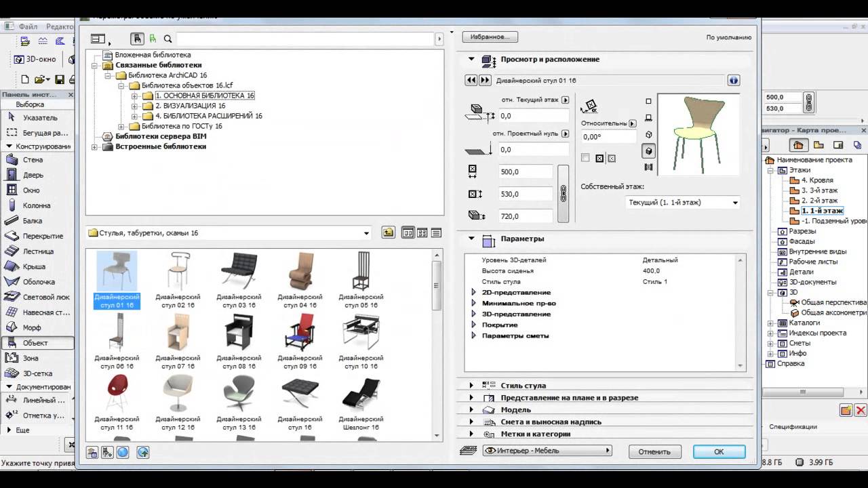Select 2D plan preview mode square icon
The image size is (868, 488).
[x=648, y=101]
